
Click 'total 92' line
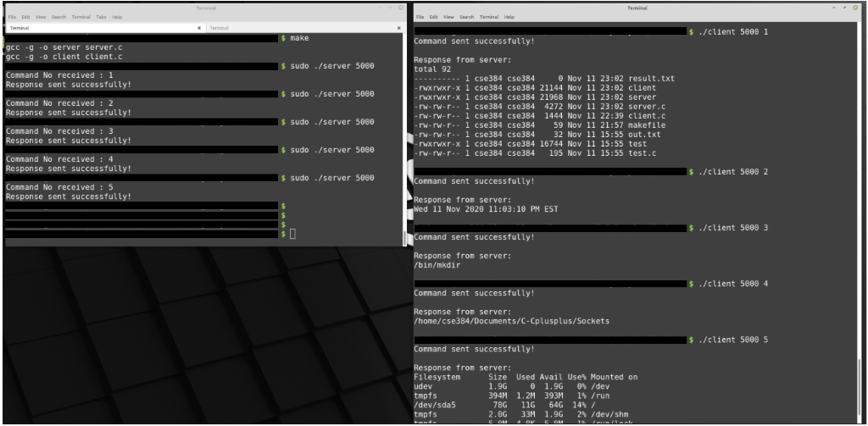coord(432,69)
